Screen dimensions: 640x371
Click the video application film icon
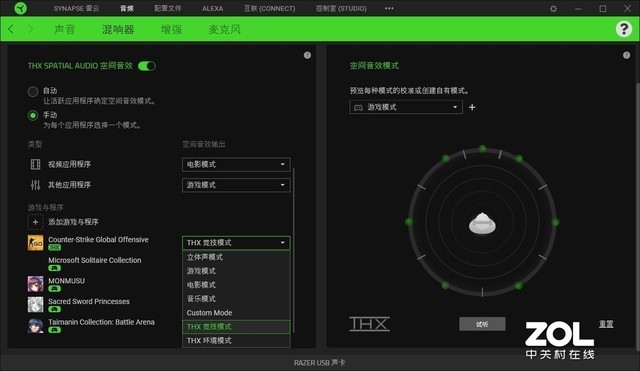36,164
